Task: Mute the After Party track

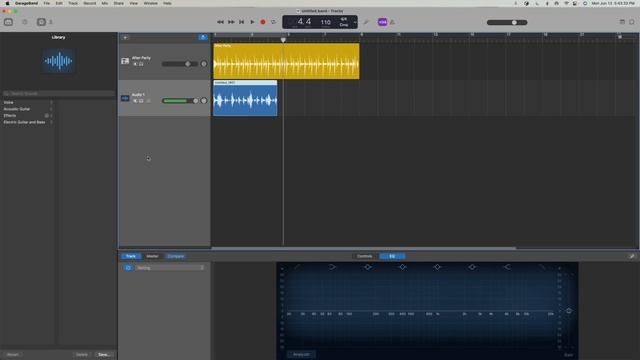Action: [135, 64]
